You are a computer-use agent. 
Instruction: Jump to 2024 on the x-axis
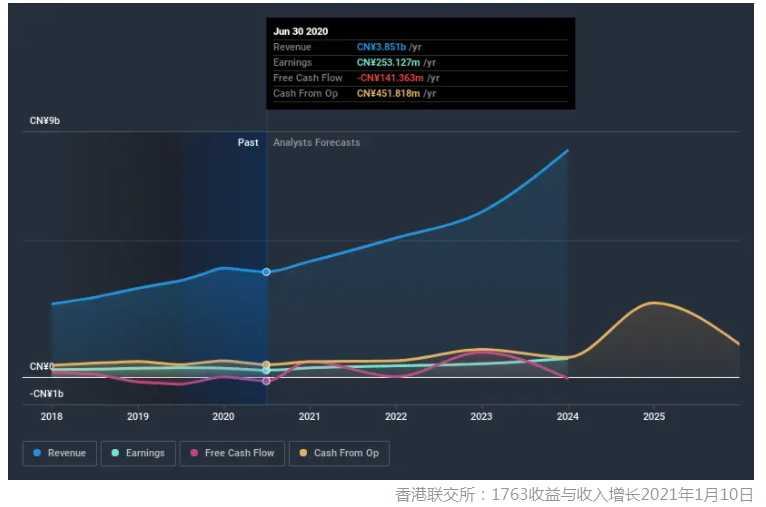point(568,416)
